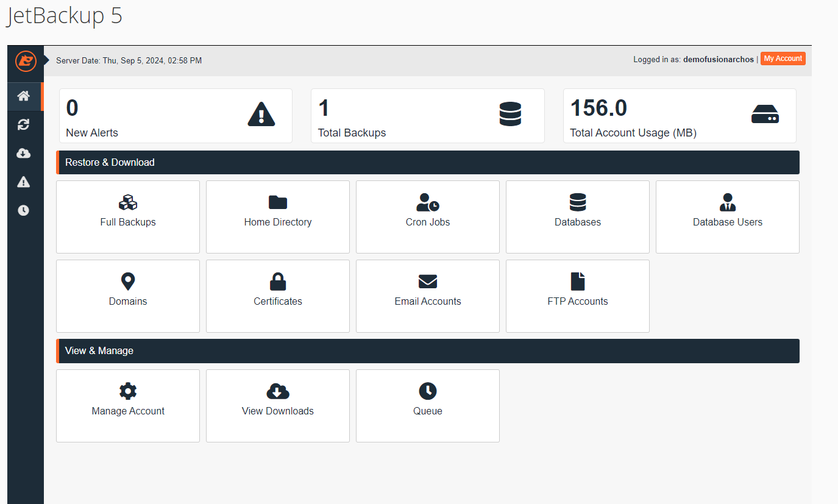Open the Restore sync arrows sidebar icon

click(x=24, y=125)
